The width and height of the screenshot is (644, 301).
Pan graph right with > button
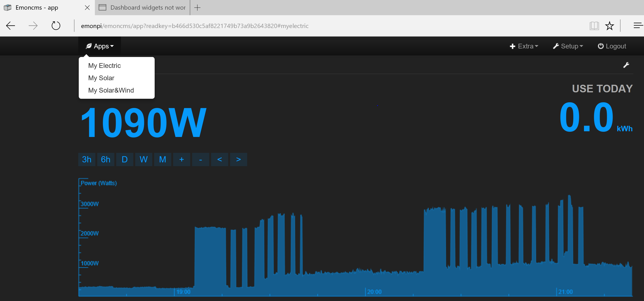(238, 159)
